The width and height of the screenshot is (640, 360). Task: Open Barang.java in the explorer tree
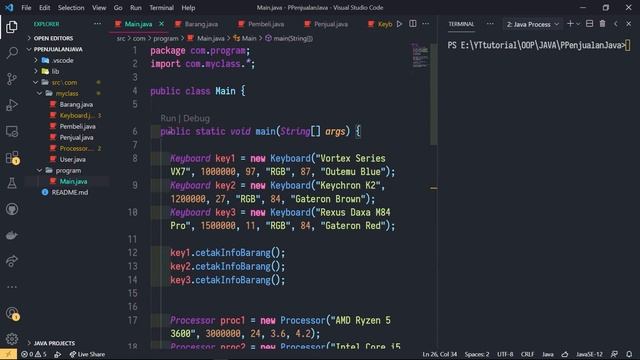coord(76,104)
